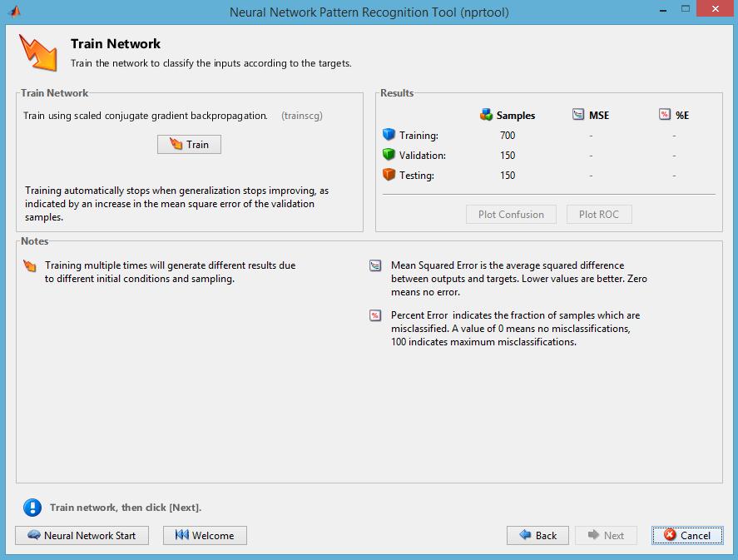This screenshot has width=738, height=560.
Task: Click the large orange Train Network arrow icon
Action: coord(38,52)
